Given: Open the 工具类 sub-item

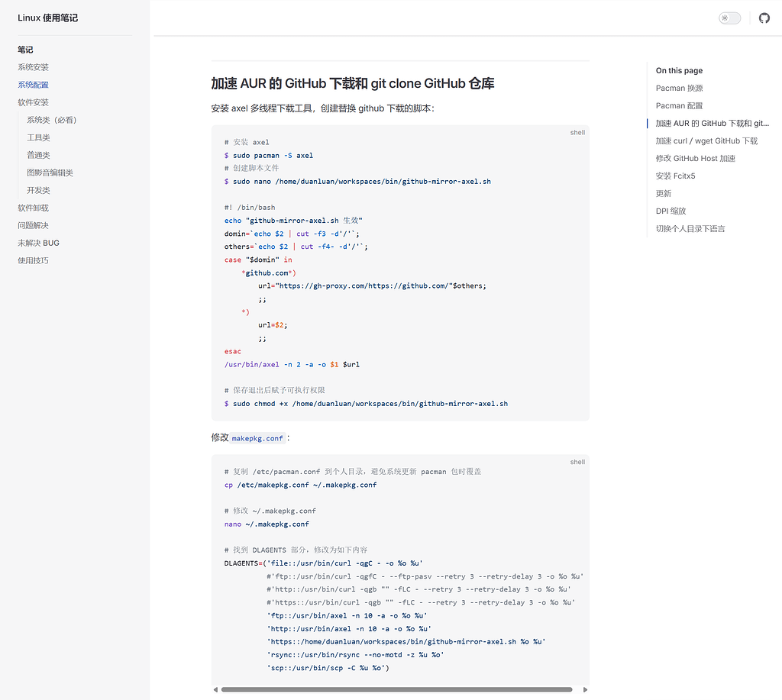Looking at the screenshot, I should (38, 137).
